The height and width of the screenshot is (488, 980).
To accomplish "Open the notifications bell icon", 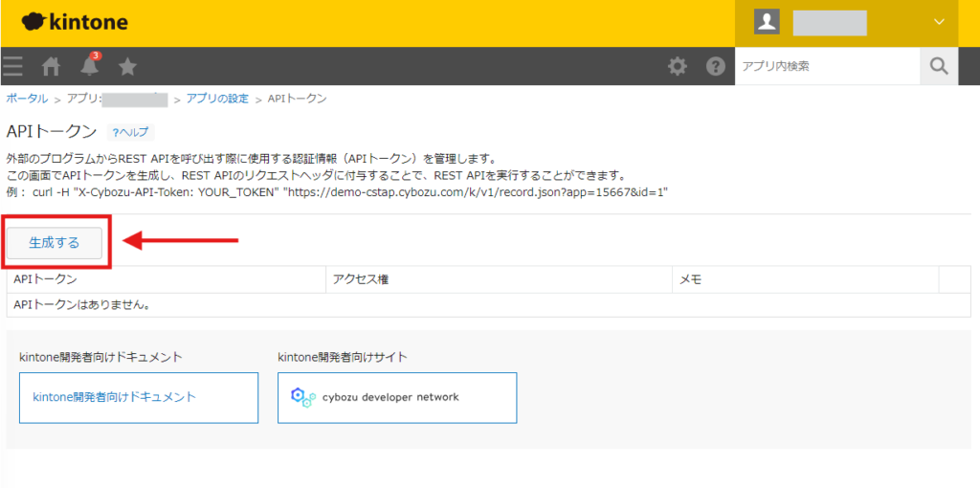I will (x=89, y=65).
